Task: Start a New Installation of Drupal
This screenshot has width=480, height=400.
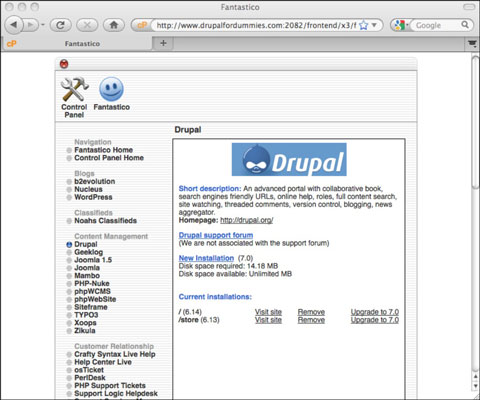Action: click(206, 258)
